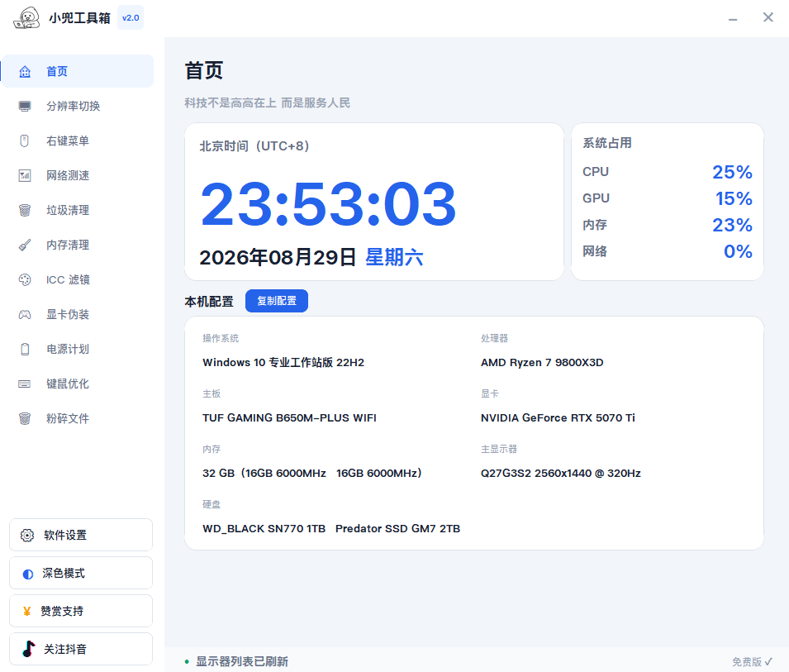
Task: Go to 键鼠优化 page
Action: pos(78,384)
